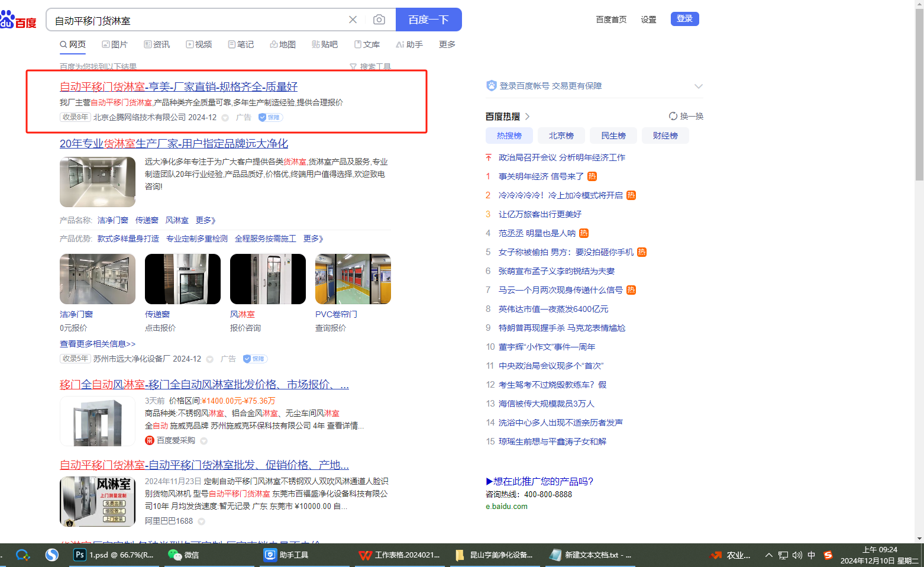Viewport: 924px width, 567px height.
Task: Select the 北京榜 hot list tab
Action: 561,136
